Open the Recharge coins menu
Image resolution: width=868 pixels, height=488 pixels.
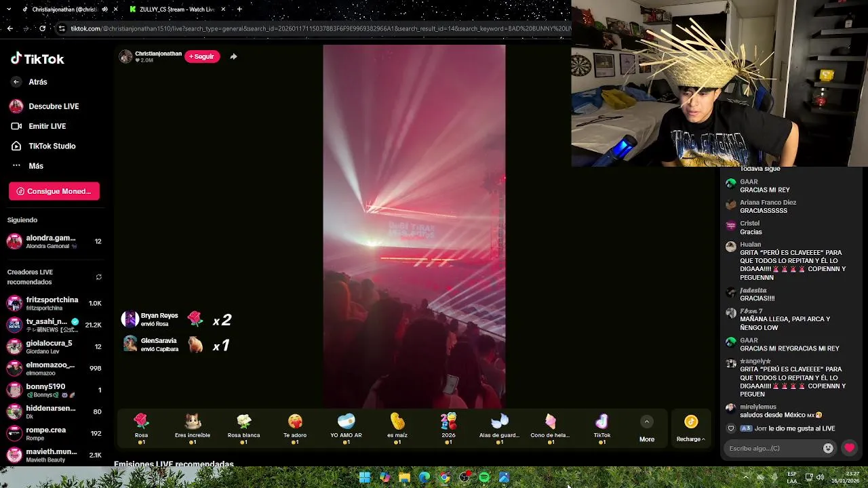[691, 430]
